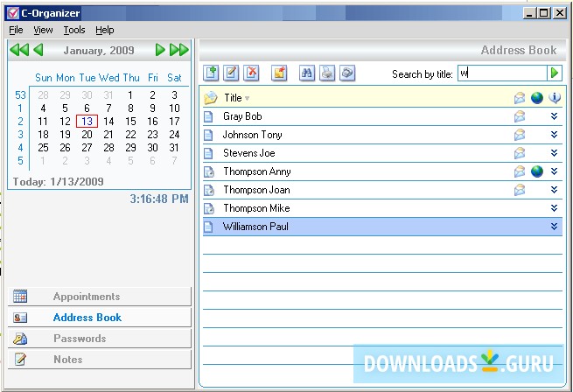Click the globe web column header icon
The width and height of the screenshot is (573, 392).
[537, 98]
